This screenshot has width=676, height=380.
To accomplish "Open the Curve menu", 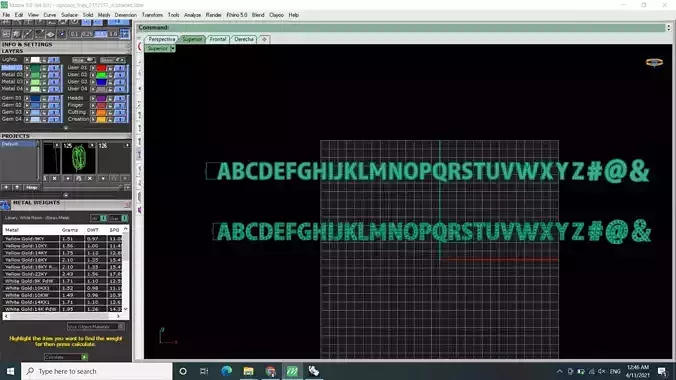I will point(50,15).
